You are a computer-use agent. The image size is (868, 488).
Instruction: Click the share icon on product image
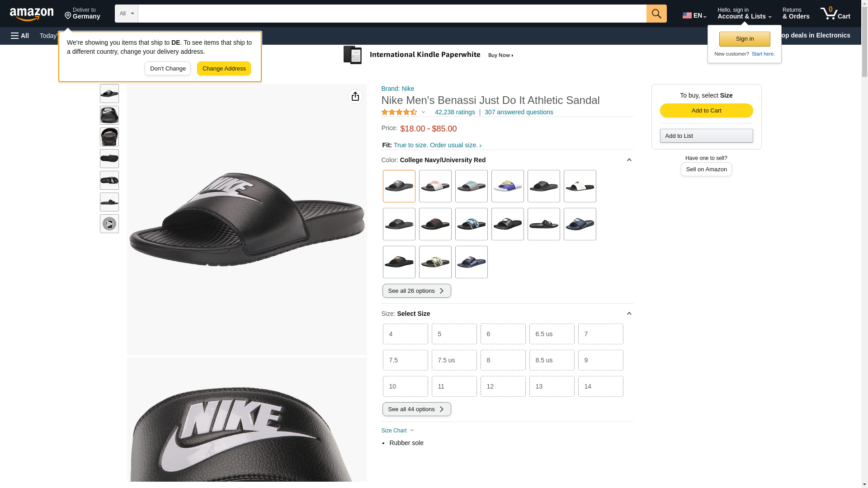tap(355, 96)
